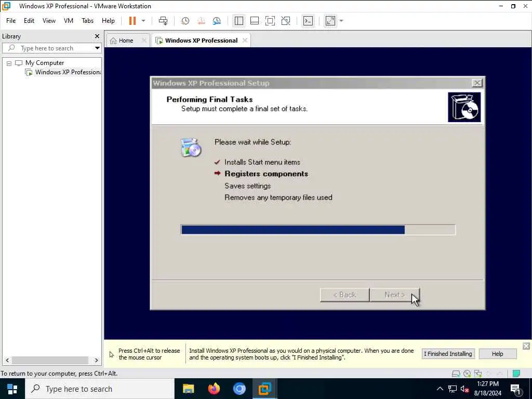Open the notification center icon
Viewport: 532px width, 399px height.
[515, 389]
